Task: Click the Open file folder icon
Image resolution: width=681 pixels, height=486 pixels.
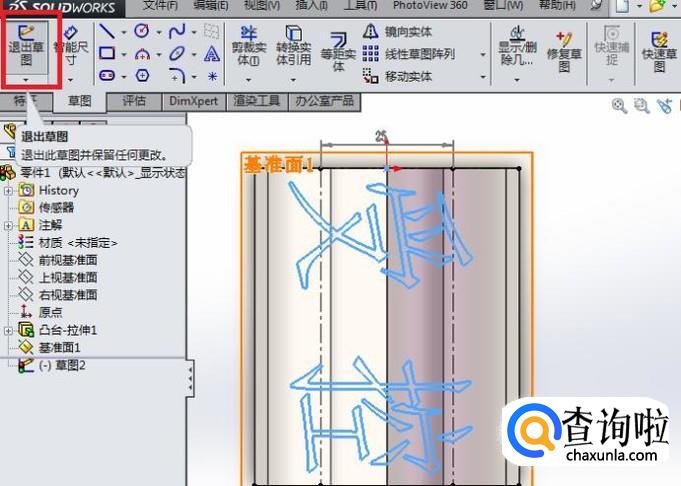Action: pos(657,6)
